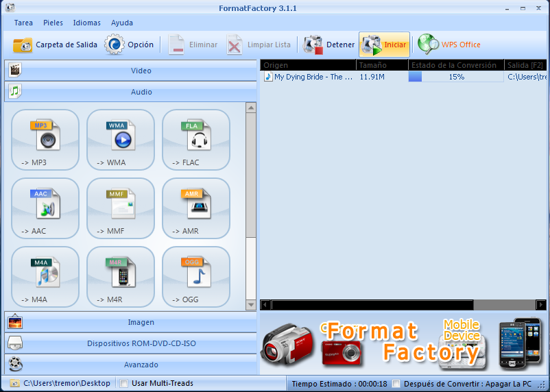Click the Tiempo Estimado : 00:00:18 status text
The height and width of the screenshot is (392, 550).
[339, 384]
